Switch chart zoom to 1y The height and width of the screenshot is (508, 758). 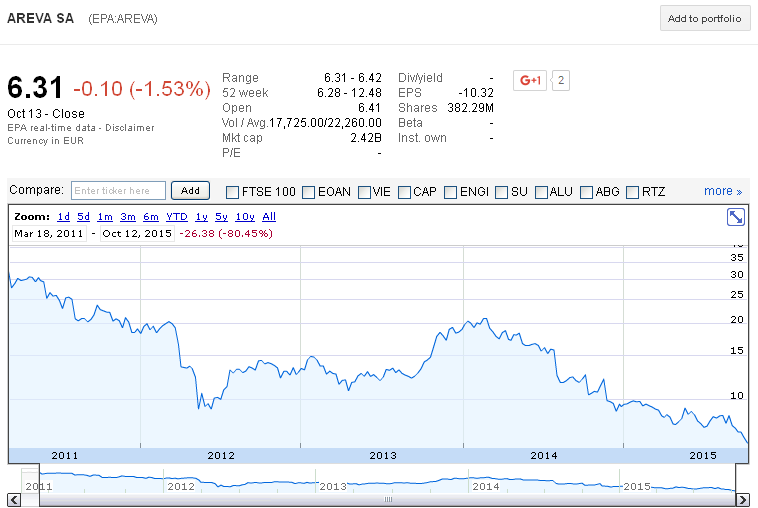[x=202, y=217]
